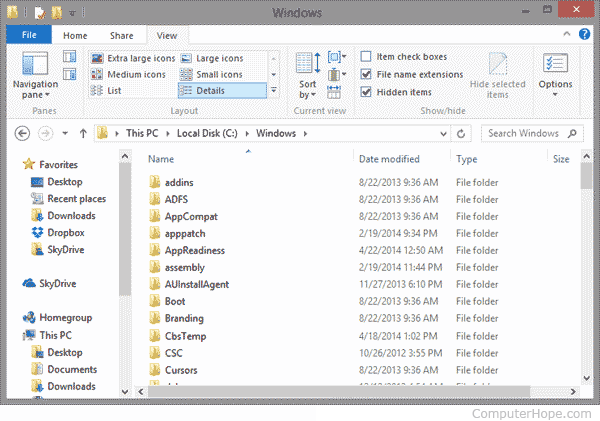The height and width of the screenshot is (421, 600).
Task: Open the Group by icon dropdown
Action: (337, 57)
